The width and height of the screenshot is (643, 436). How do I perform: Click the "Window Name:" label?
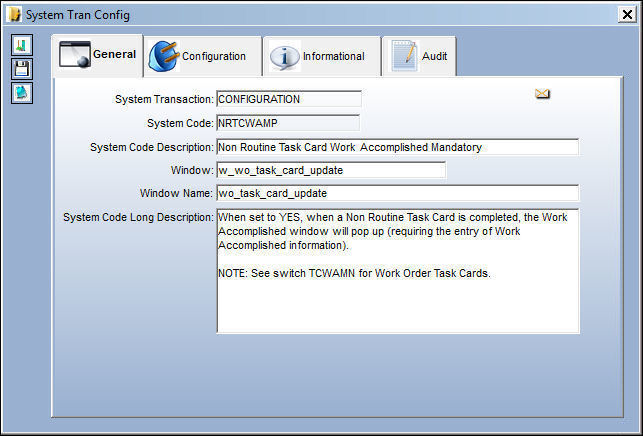(176, 193)
